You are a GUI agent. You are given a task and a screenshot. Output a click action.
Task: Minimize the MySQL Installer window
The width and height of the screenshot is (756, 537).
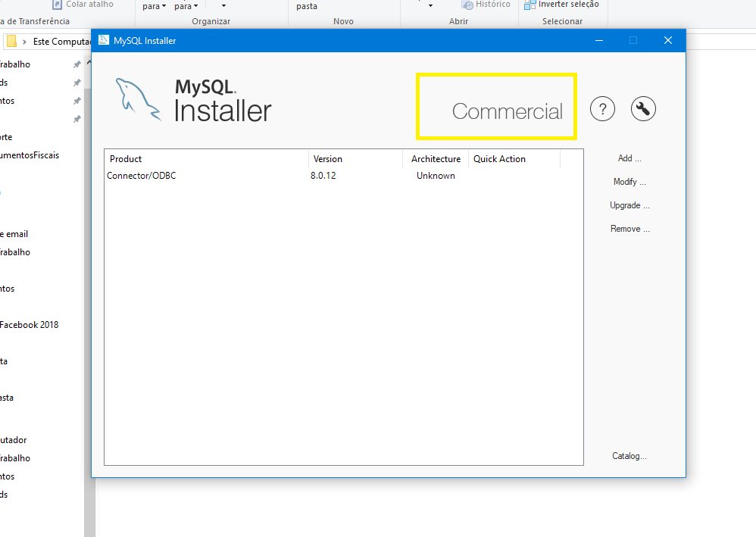tap(599, 40)
